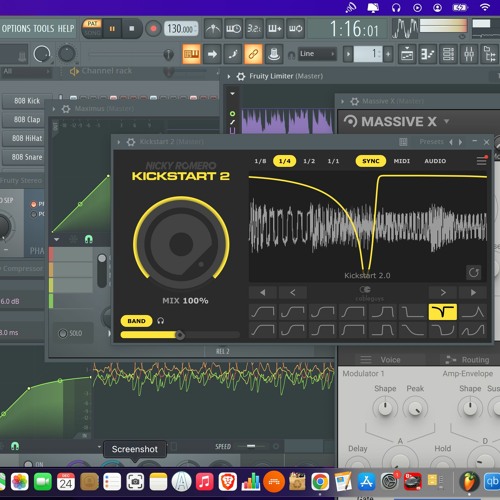The height and width of the screenshot is (500, 500).
Task: Toggle the SOLO button in Maximus
Action: 71,333
